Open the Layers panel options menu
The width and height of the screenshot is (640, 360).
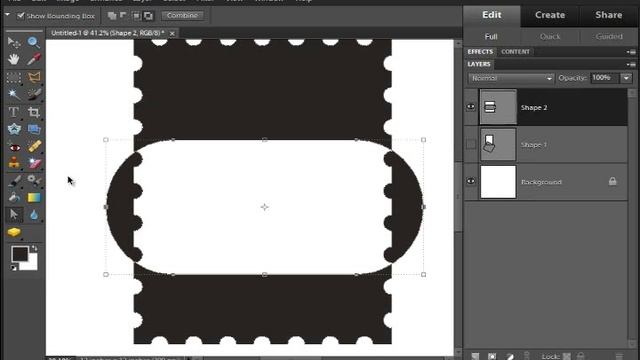[631, 64]
